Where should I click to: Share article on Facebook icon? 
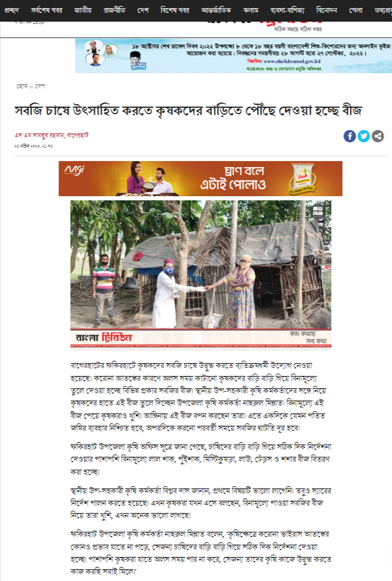[x=349, y=136]
